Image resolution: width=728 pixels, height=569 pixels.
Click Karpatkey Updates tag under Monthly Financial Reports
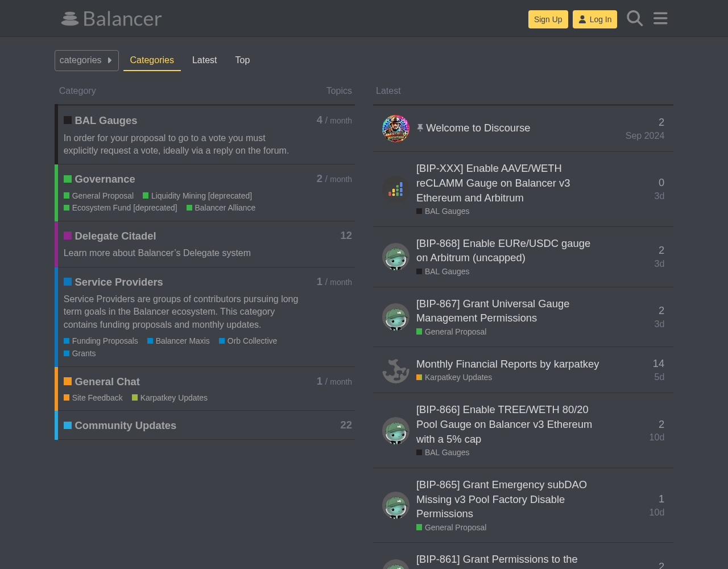(454, 377)
